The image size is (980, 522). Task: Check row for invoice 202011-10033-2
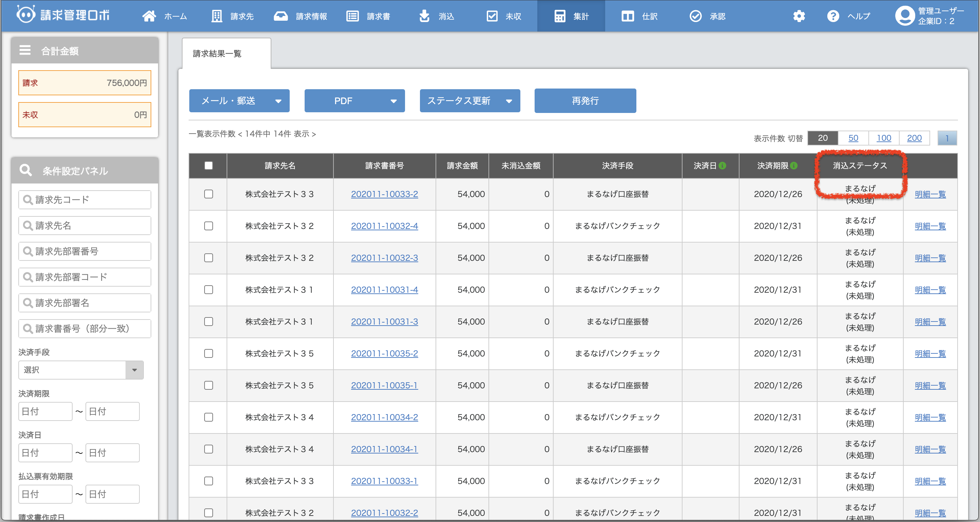point(209,194)
